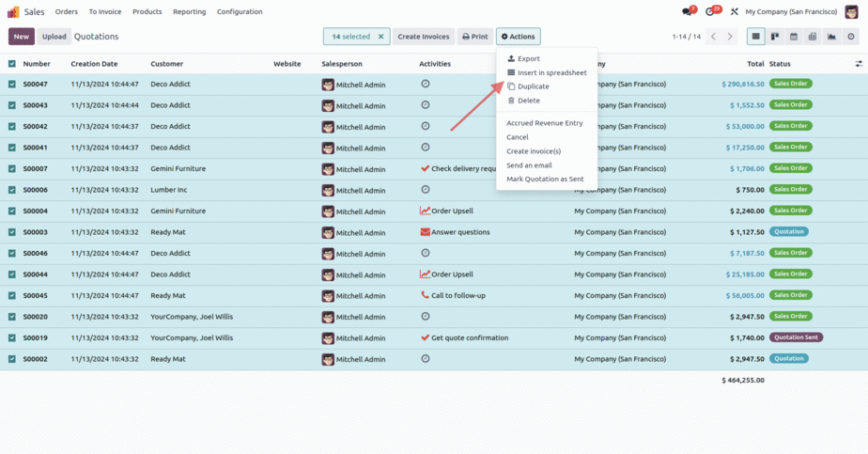The width and height of the screenshot is (868, 454).
Task: Switch to Calendar view
Action: click(x=794, y=37)
